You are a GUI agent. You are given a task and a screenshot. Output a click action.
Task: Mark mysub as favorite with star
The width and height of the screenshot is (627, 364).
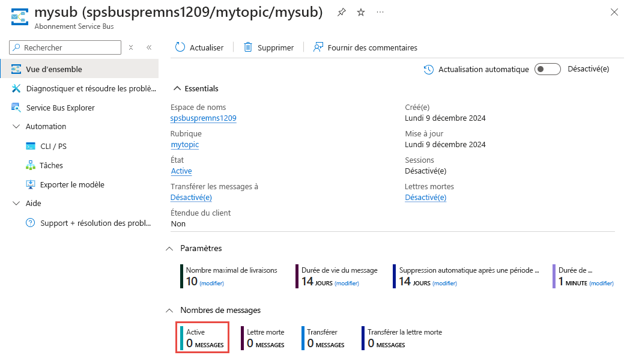(x=361, y=13)
